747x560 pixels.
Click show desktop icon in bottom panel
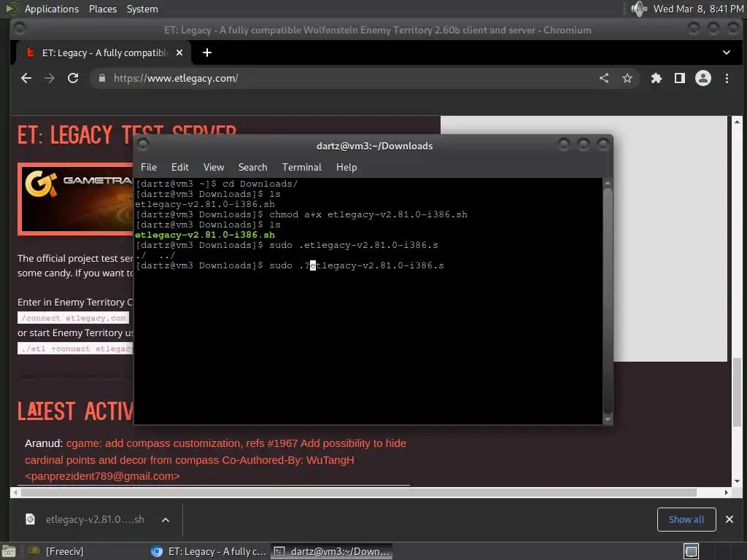pos(8,551)
